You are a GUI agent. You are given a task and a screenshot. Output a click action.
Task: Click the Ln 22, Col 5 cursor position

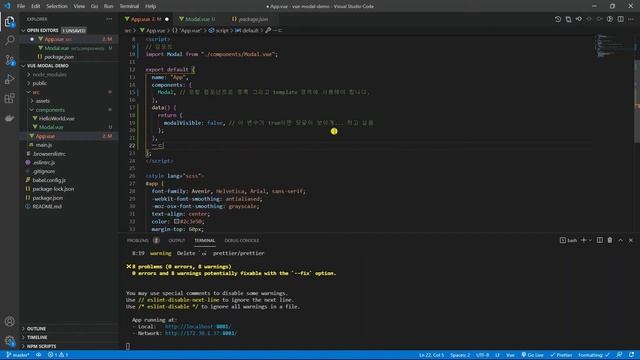pos(431,355)
